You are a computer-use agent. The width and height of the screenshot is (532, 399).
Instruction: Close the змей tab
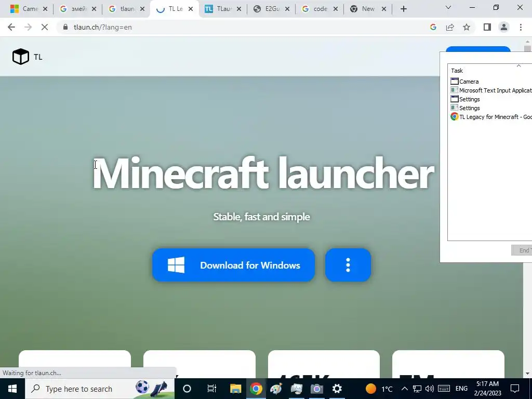click(x=94, y=9)
